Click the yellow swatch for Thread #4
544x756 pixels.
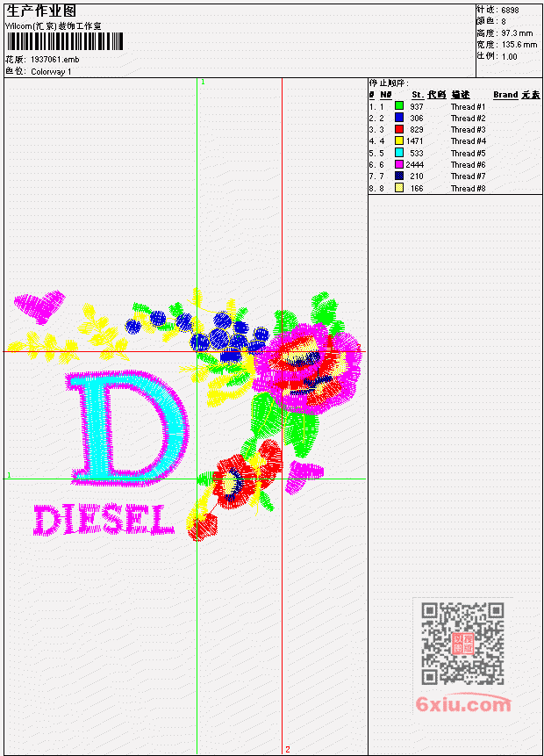click(x=399, y=140)
